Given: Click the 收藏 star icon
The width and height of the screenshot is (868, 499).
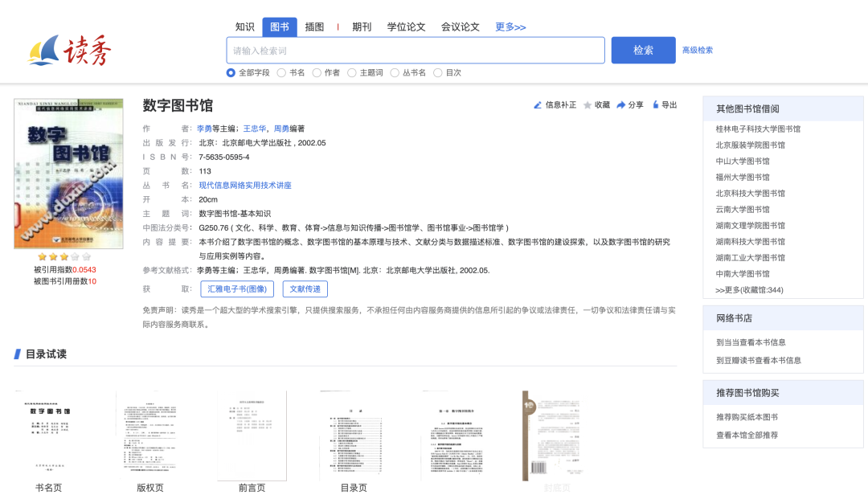Looking at the screenshot, I should [x=588, y=105].
